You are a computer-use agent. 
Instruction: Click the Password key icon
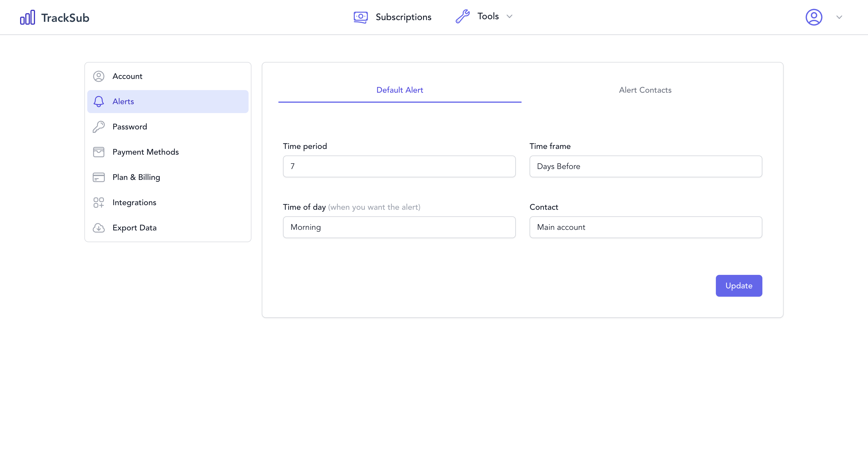point(98,127)
